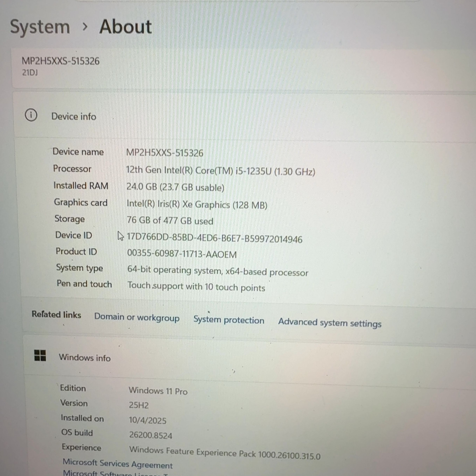Click the Device name label
Viewport: 476px width, 476px height.
pos(78,152)
